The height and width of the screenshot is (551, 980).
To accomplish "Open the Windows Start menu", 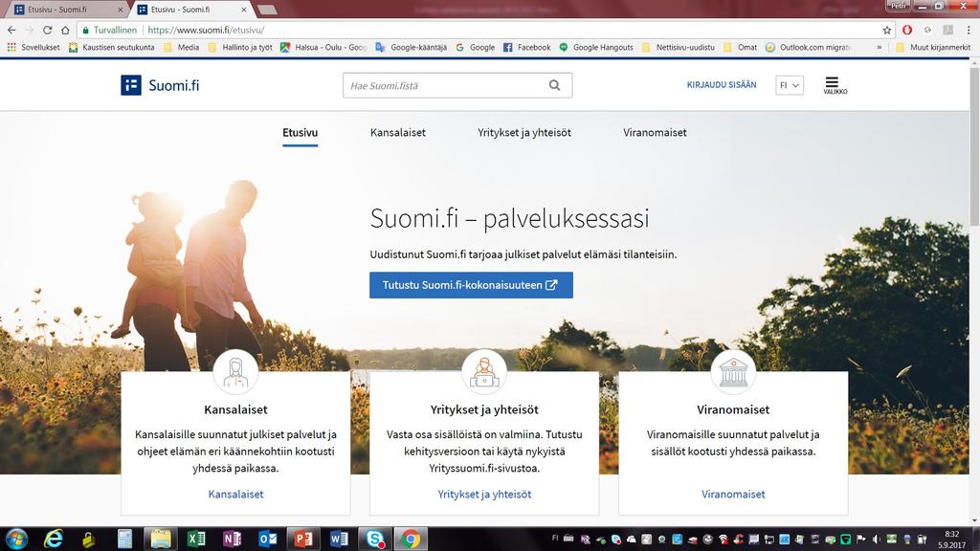I will (x=16, y=539).
